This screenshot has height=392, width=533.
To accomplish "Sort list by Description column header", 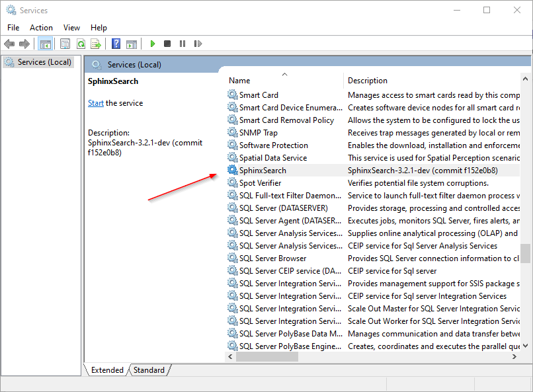I will 432,81.
